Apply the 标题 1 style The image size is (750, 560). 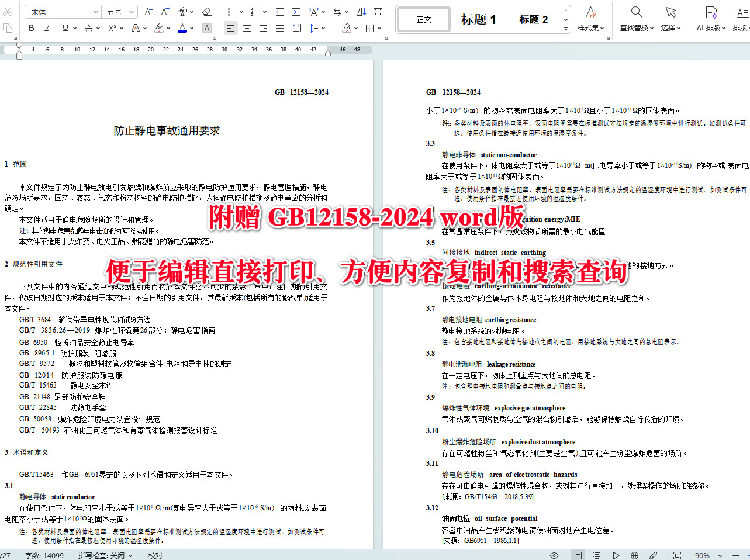tap(478, 19)
